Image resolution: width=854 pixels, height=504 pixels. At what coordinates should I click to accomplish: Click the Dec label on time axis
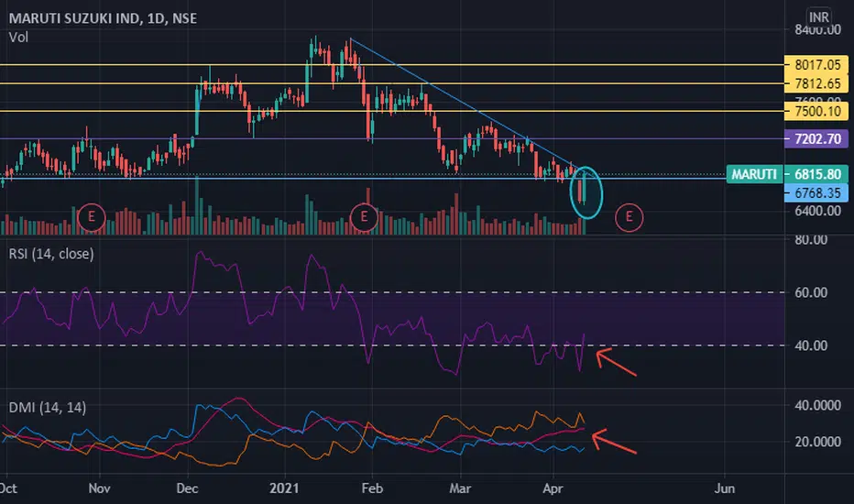[x=187, y=488]
